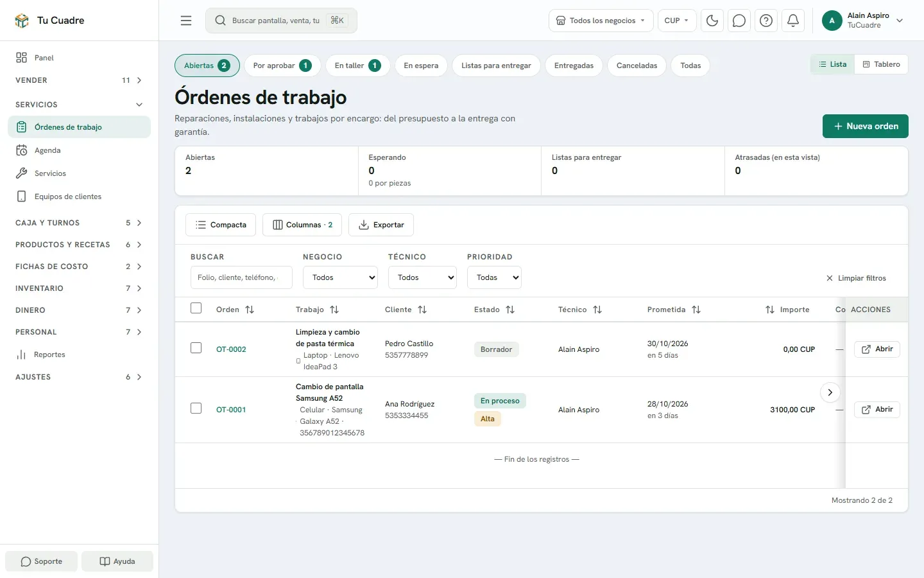924x578 pixels.
Task: Toggle Compacta table density
Action: pyautogui.click(x=221, y=225)
